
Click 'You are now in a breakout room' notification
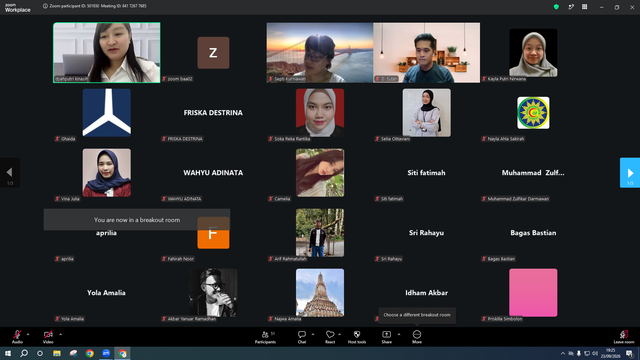click(137, 220)
